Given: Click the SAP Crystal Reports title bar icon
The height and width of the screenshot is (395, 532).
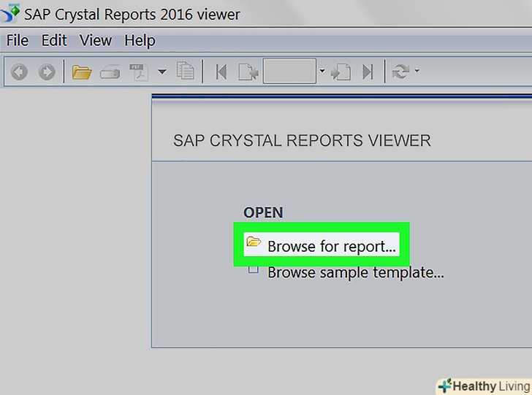Looking at the screenshot, I should [x=10, y=14].
